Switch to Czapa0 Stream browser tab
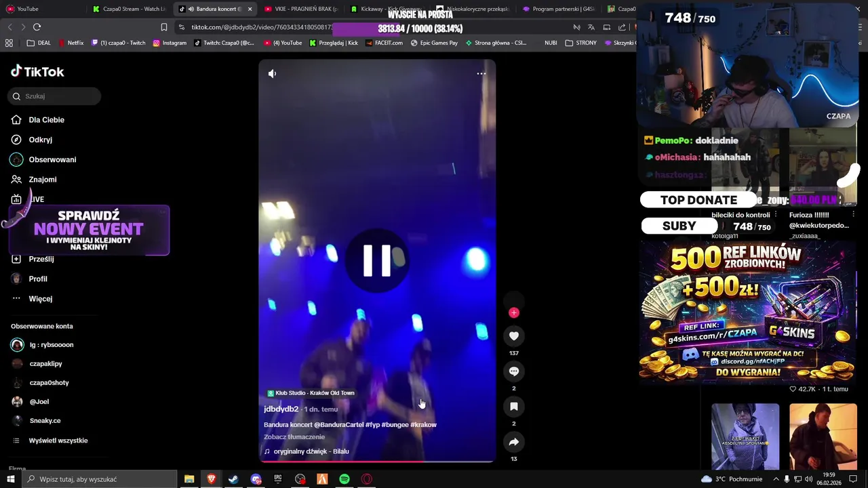 [129, 9]
